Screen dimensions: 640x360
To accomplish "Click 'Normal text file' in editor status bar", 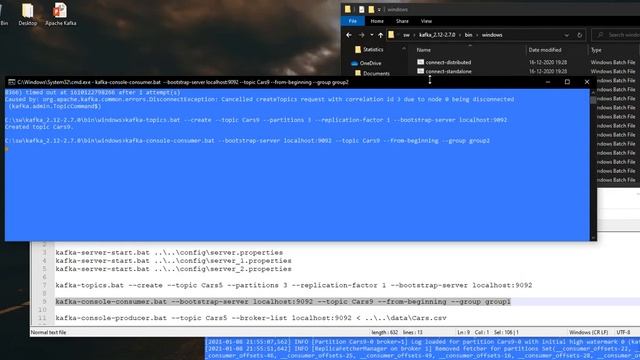I will coord(49,333).
